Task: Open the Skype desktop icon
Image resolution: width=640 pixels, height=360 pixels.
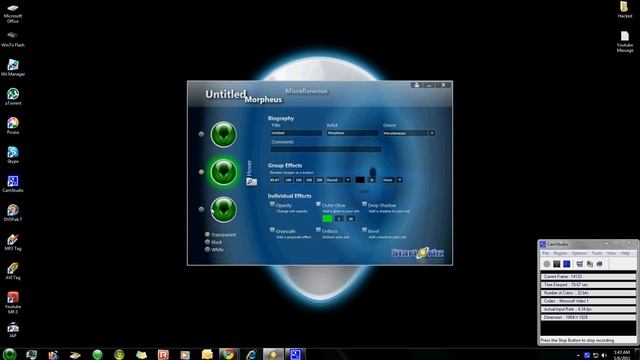Action: 13,155
